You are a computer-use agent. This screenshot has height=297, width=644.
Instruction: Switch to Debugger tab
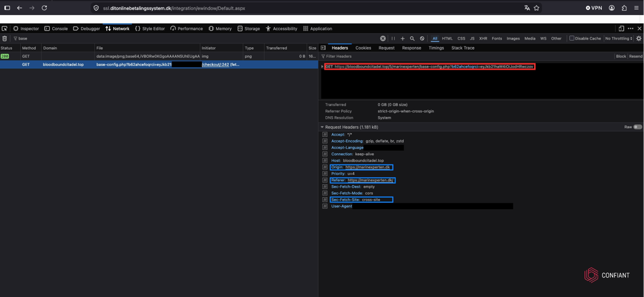coord(87,29)
